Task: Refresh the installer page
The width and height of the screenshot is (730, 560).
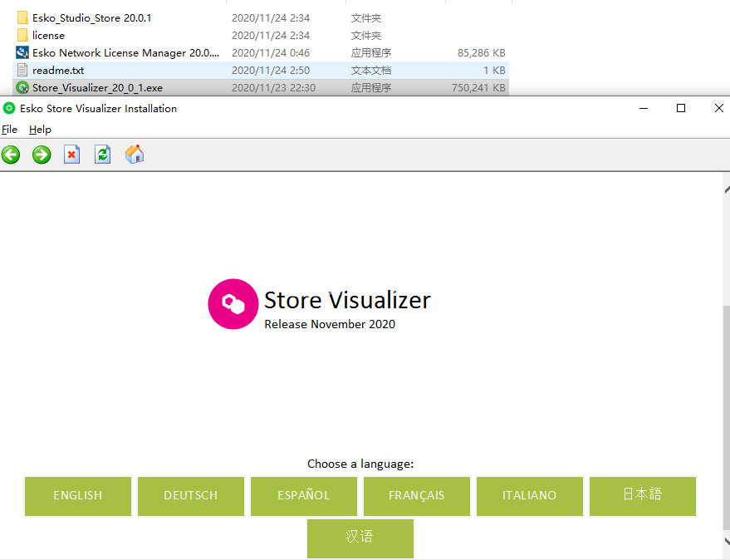Action: [102, 155]
